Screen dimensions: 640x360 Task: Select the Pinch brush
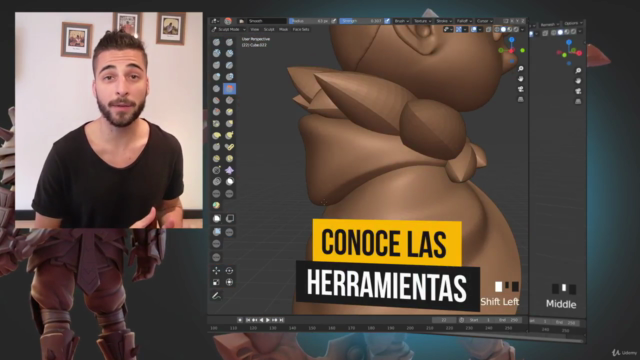(x=216, y=123)
